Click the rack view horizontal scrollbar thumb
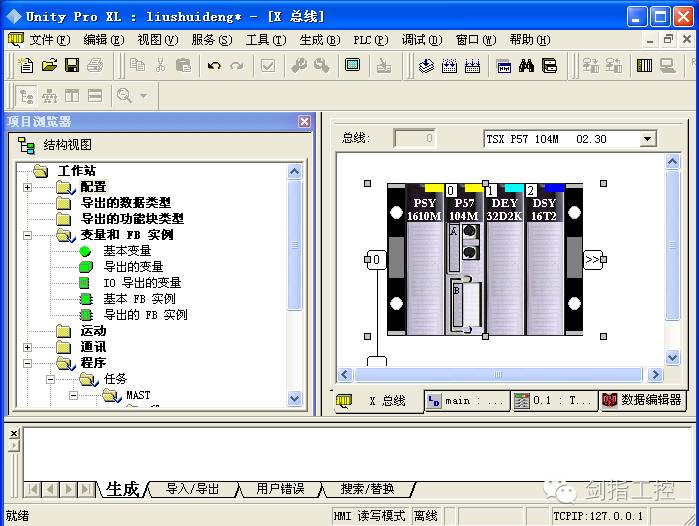Image resolution: width=699 pixels, height=526 pixels. tap(498, 374)
